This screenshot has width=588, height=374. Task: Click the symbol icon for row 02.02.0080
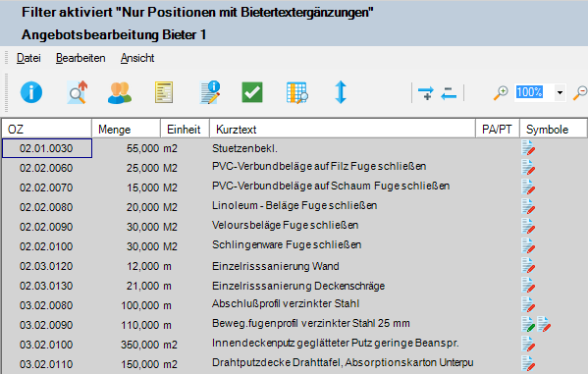click(528, 206)
